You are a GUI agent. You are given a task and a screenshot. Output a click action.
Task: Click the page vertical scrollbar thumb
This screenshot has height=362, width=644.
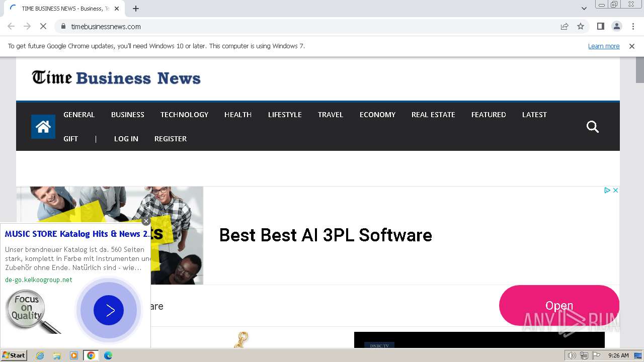(x=640, y=70)
